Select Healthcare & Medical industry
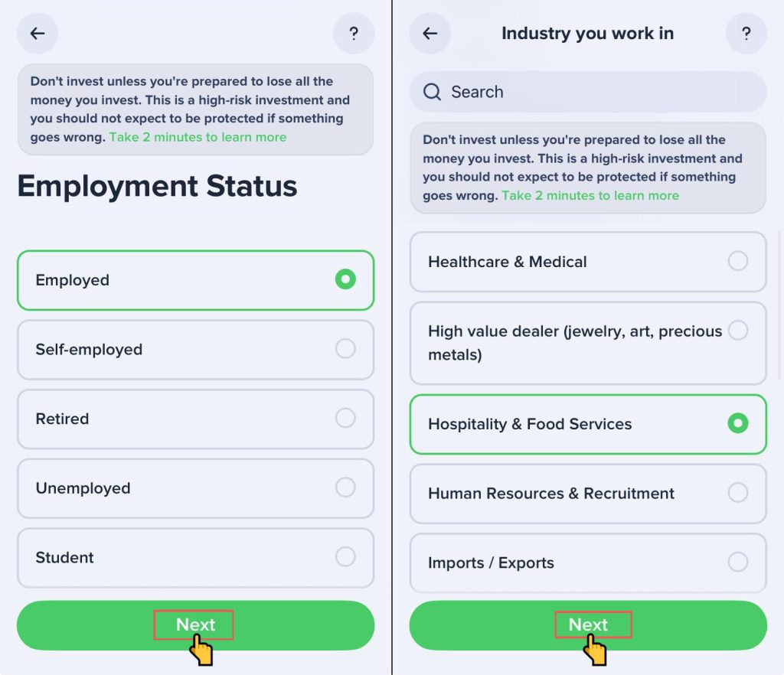The height and width of the screenshot is (675, 784). [x=737, y=262]
